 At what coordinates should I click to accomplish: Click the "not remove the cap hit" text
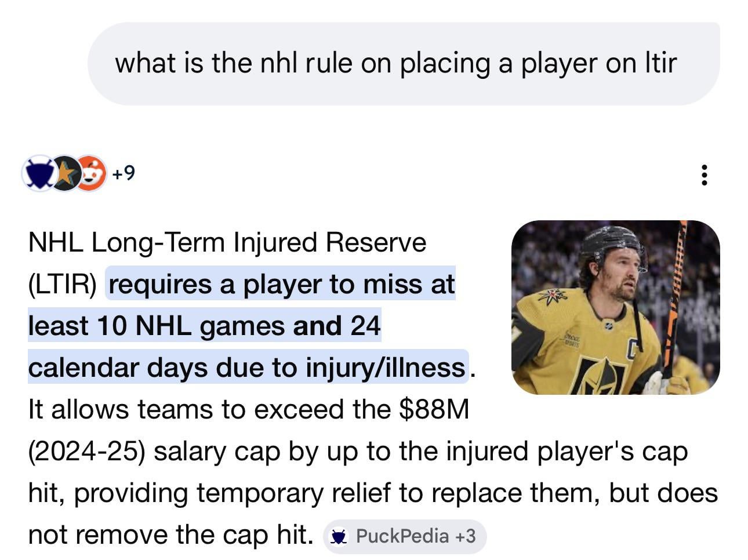point(170,534)
